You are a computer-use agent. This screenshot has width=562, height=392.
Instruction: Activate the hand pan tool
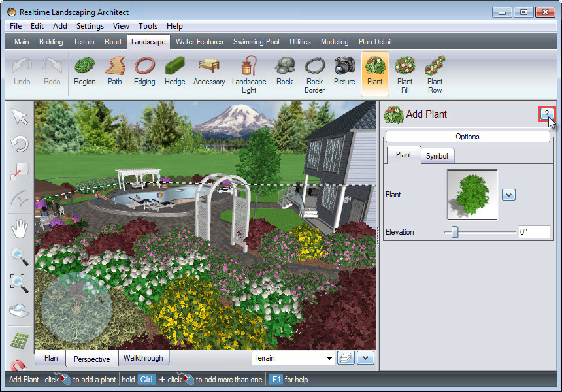19,229
